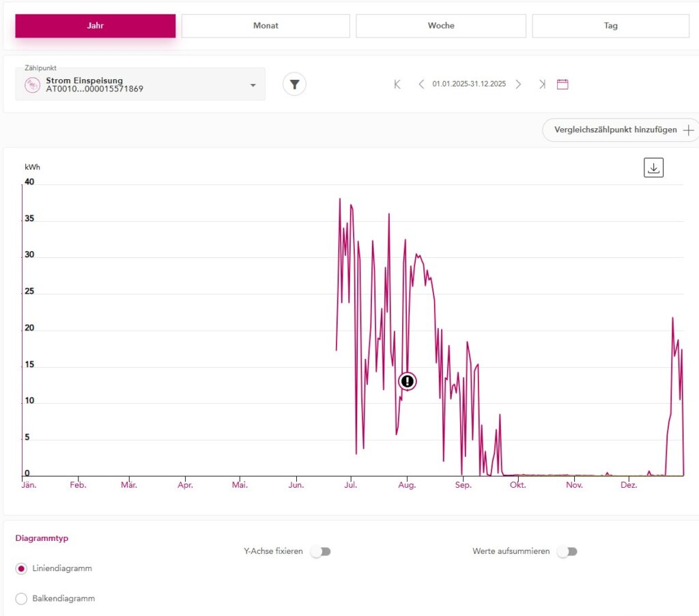Viewport: 699px width, 616px height.
Task: Advance to next year with right chevron
Action: [x=518, y=85]
